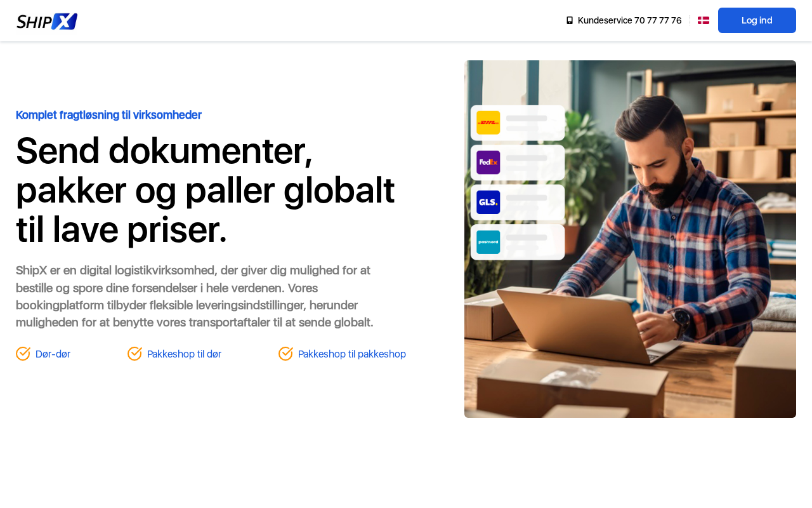Click the checkmark icon next to Dør-dør
This screenshot has height=508, width=812.
(x=23, y=354)
